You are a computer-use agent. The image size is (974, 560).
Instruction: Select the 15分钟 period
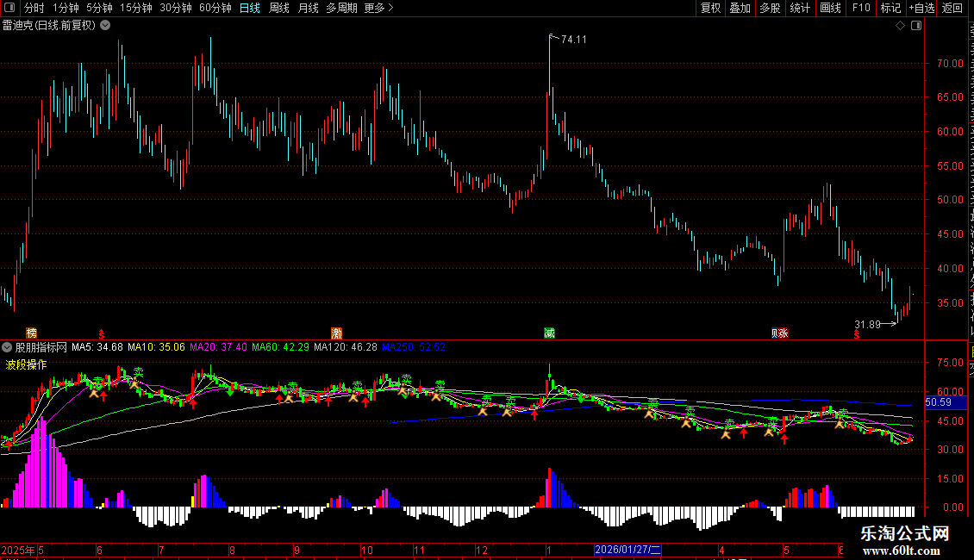pos(135,8)
